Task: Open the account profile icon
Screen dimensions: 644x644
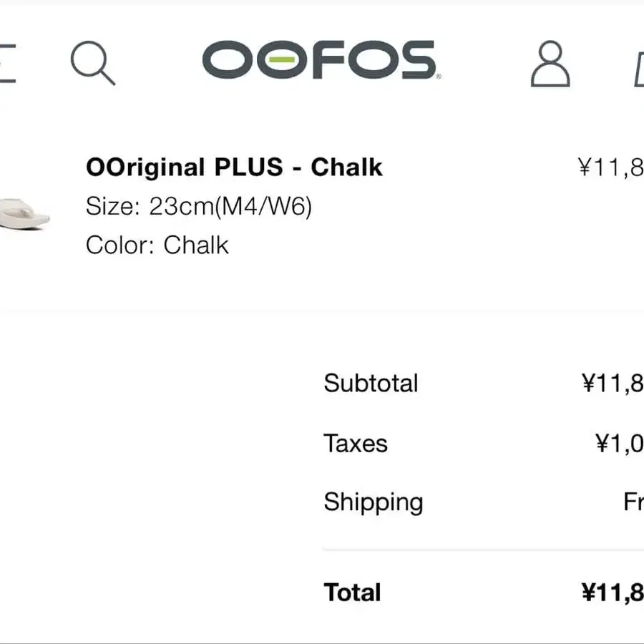Action: click(x=550, y=64)
